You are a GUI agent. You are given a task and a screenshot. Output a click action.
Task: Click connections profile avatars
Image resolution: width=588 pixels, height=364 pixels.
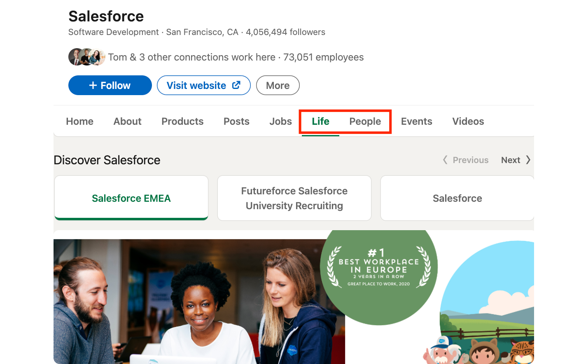pos(86,57)
